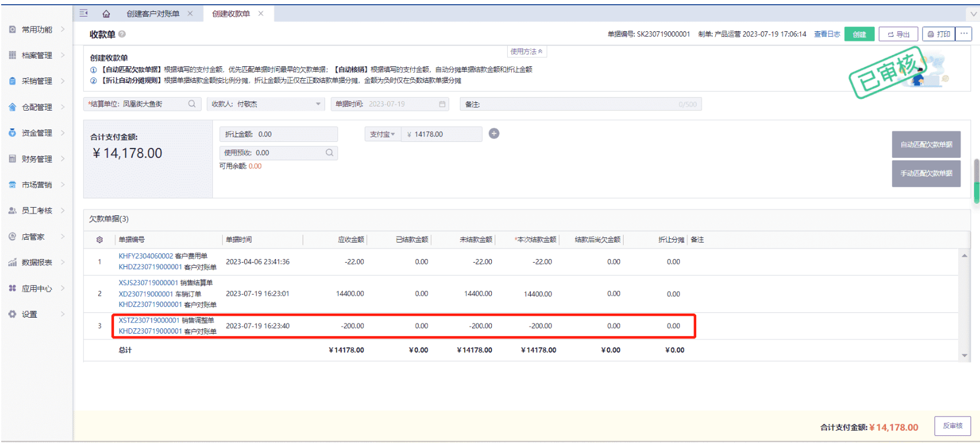Open the 支付宝 payment method dropdown

(x=382, y=134)
